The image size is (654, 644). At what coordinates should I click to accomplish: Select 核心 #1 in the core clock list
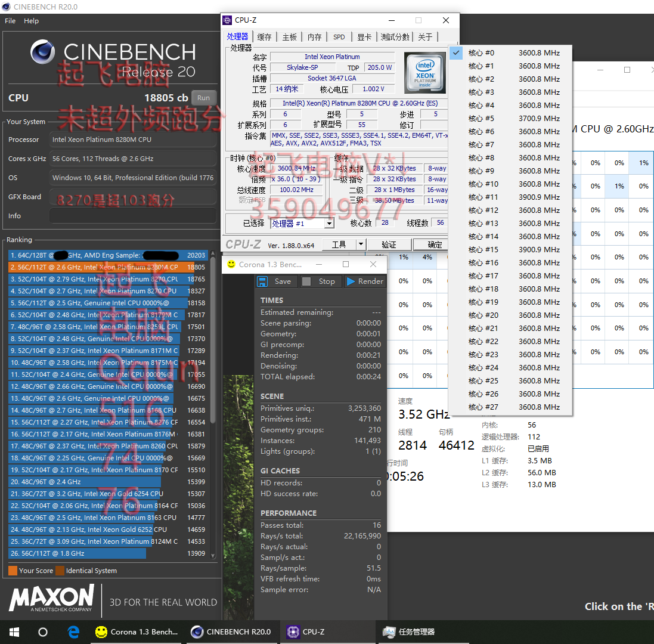pos(510,66)
